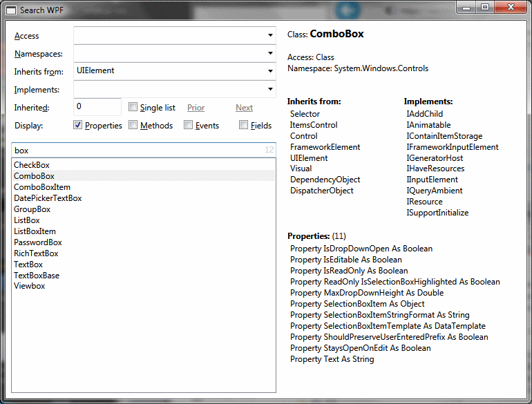Select RichTextBox in the results list
Screen dimensions: 532x404
[143, 253]
